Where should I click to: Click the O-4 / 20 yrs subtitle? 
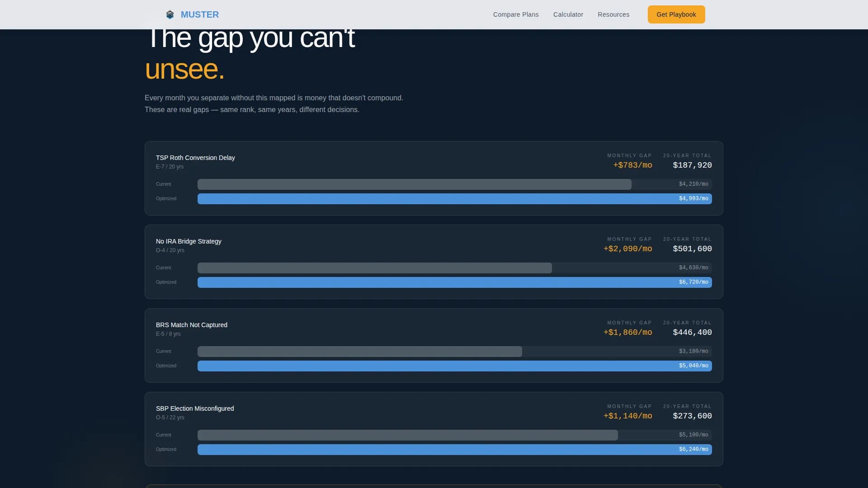point(170,250)
